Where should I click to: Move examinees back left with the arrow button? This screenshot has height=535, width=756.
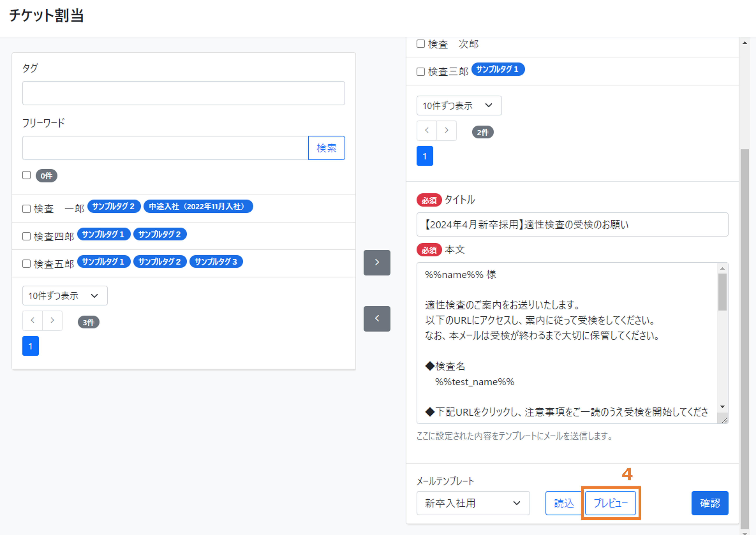tap(377, 319)
